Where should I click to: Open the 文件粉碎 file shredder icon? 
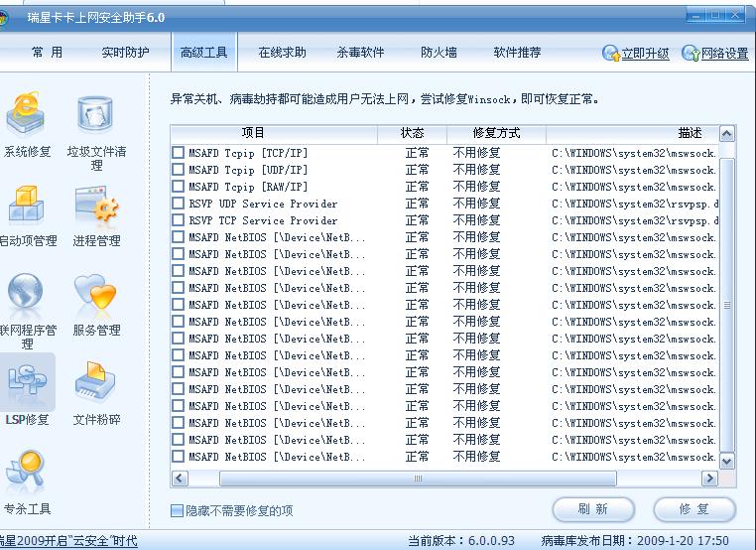tap(95, 381)
